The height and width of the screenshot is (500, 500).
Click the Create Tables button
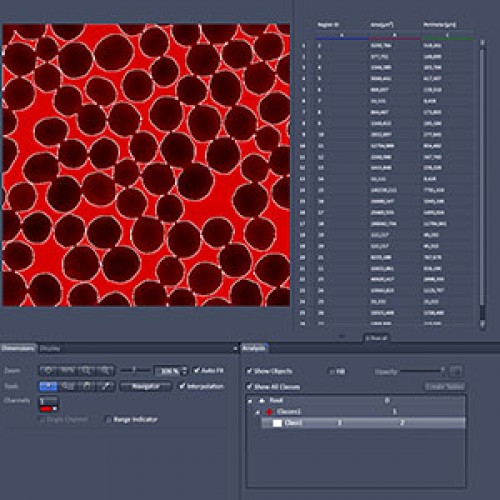click(x=444, y=386)
